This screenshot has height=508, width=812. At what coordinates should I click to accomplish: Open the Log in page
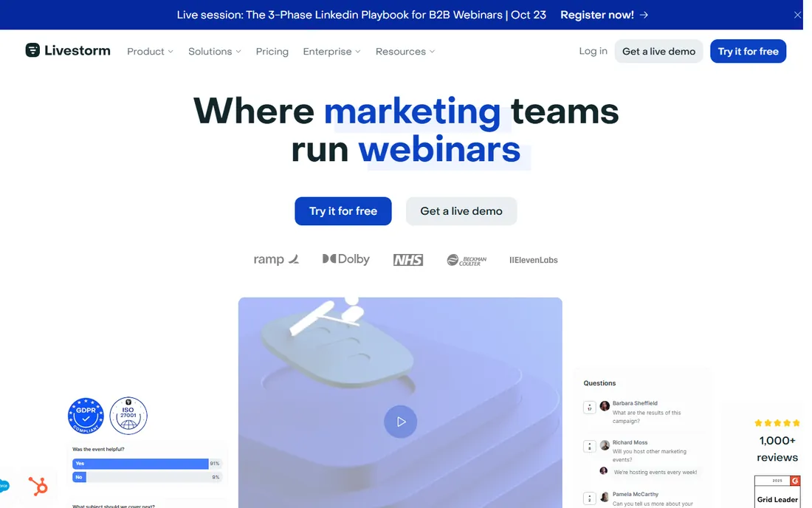click(x=593, y=51)
